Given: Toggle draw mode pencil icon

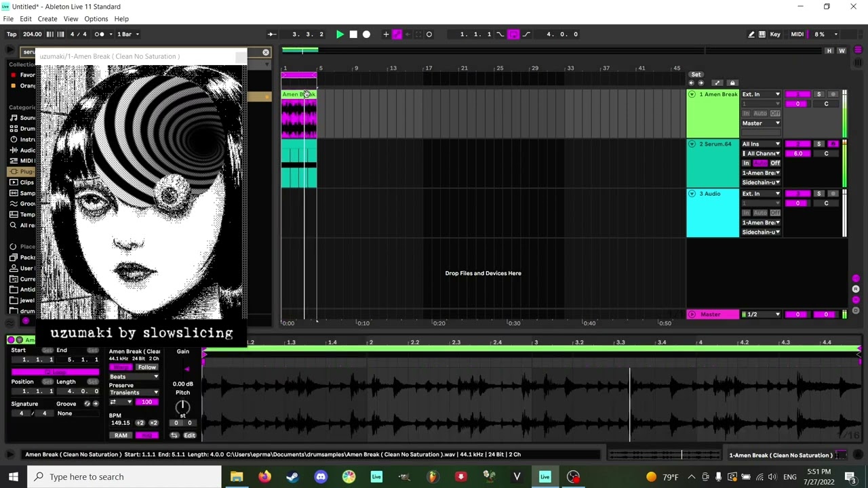Looking at the screenshot, I should click(x=751, y=34).
